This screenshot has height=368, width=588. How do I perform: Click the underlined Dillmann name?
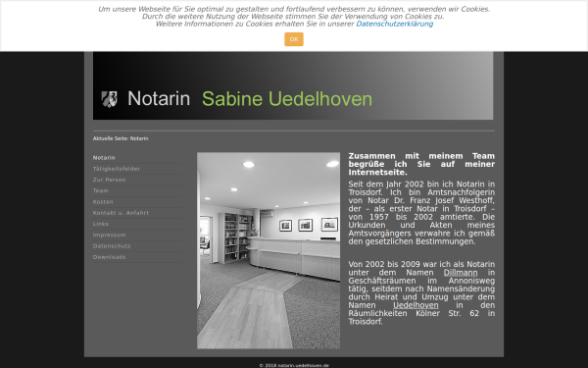coord(461,273)
